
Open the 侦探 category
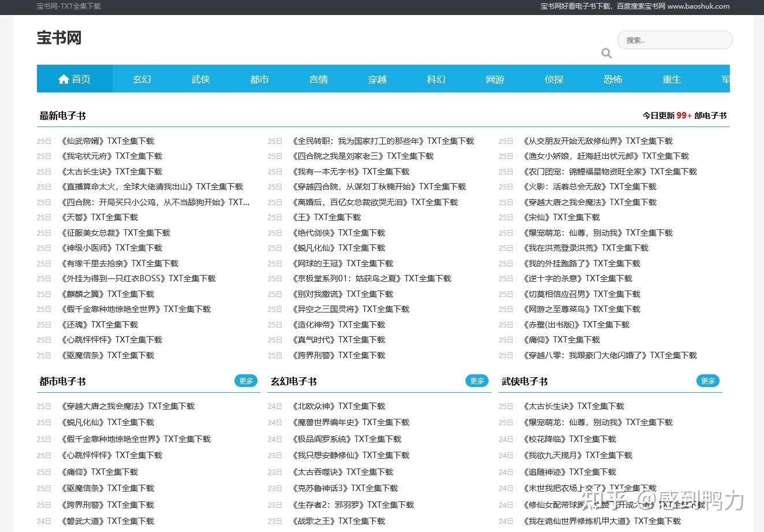(x=554, y=79)
